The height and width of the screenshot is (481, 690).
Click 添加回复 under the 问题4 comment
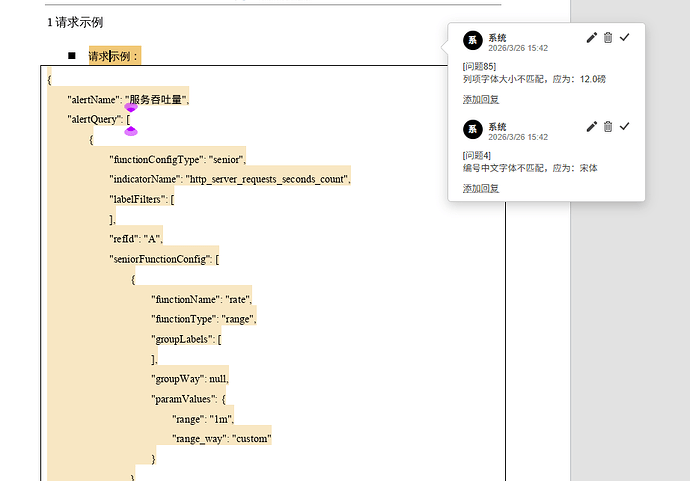pos(481,188)
